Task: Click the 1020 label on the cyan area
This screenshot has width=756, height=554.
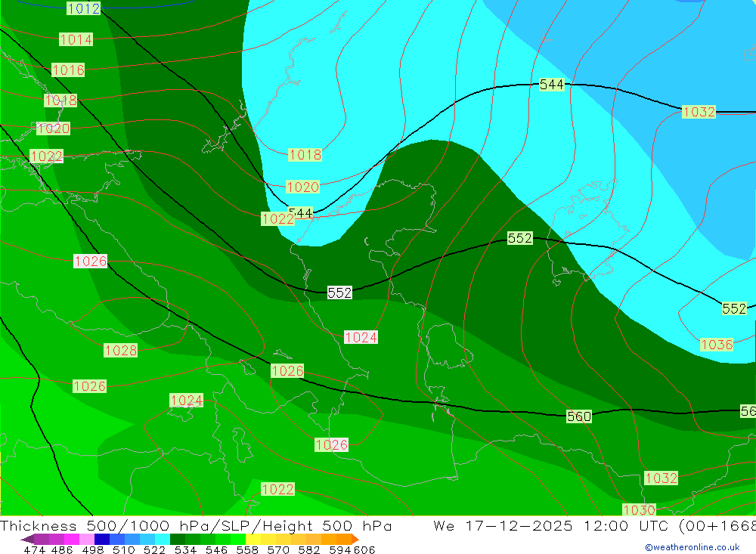Action: click(302, 187)
